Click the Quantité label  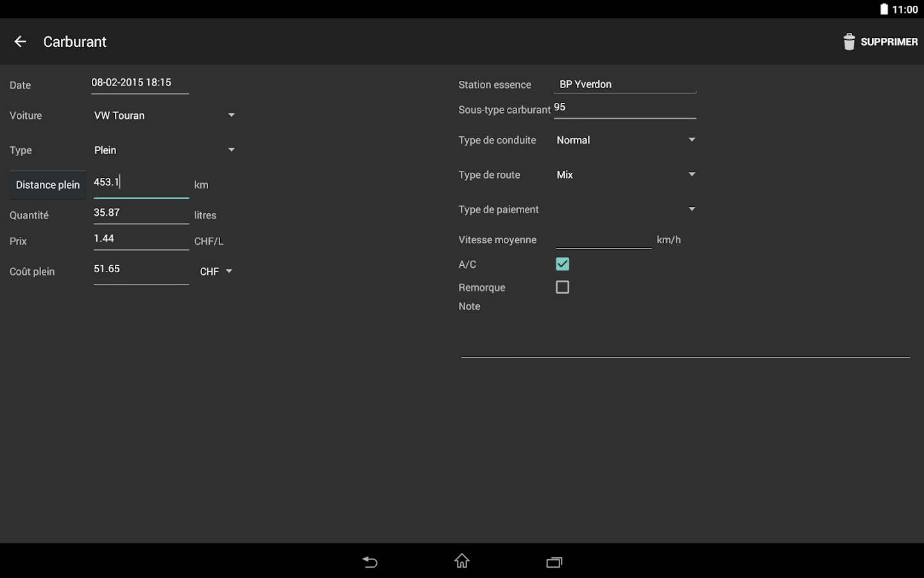[29, 215]
